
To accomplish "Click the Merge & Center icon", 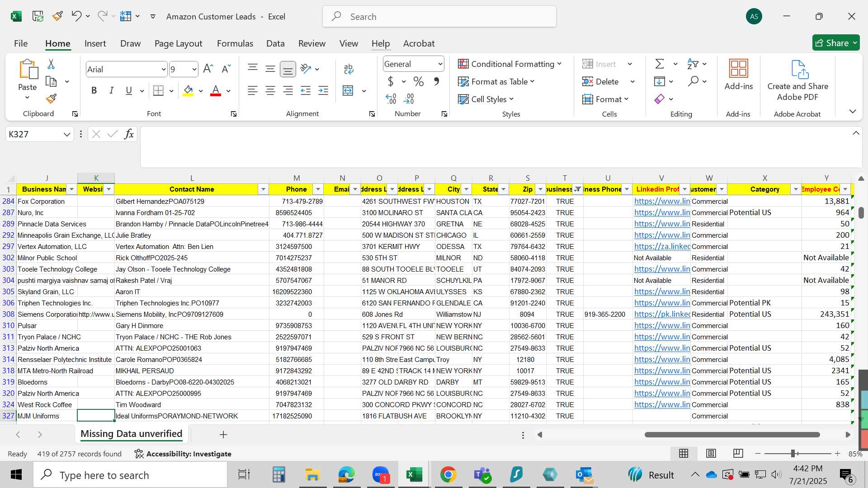I will click(x=348, y=90).
